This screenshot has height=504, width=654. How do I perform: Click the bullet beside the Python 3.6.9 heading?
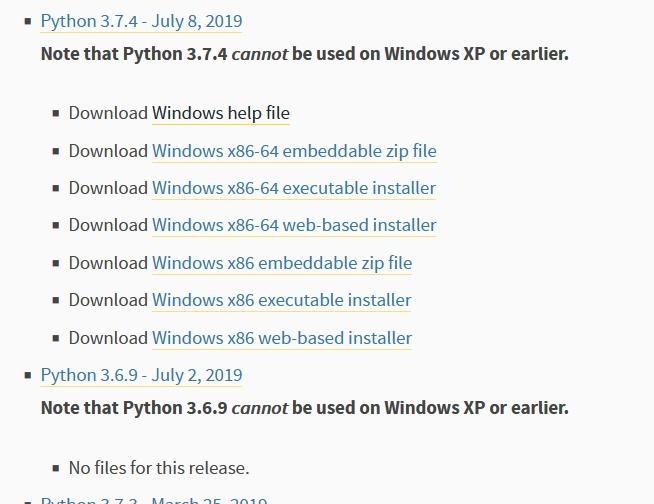click(x=28, y=375)
